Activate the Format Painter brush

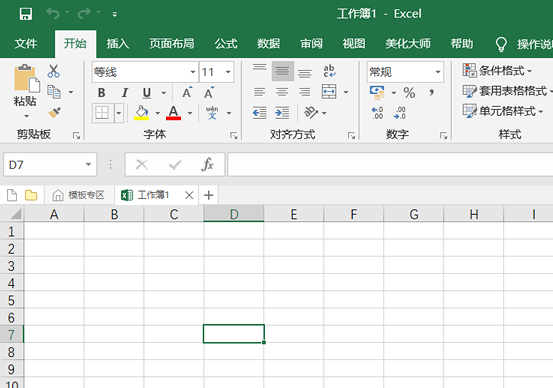[54, 113]
